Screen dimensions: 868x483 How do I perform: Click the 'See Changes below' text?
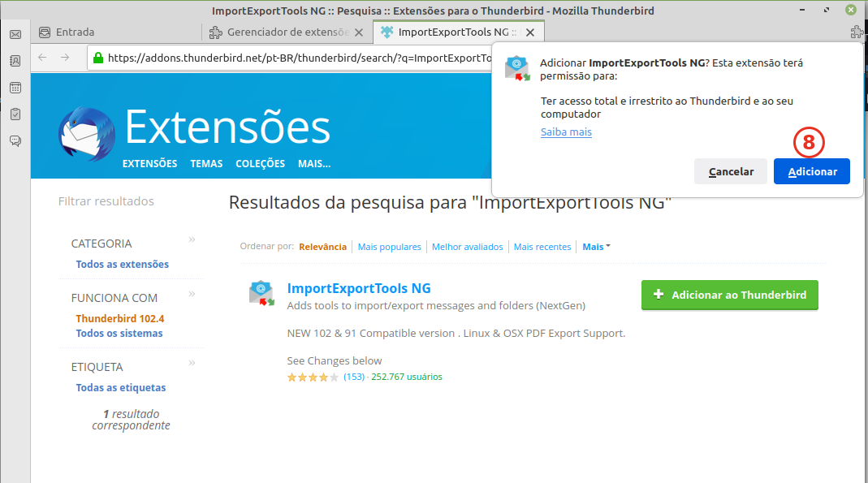coord(335,360)
